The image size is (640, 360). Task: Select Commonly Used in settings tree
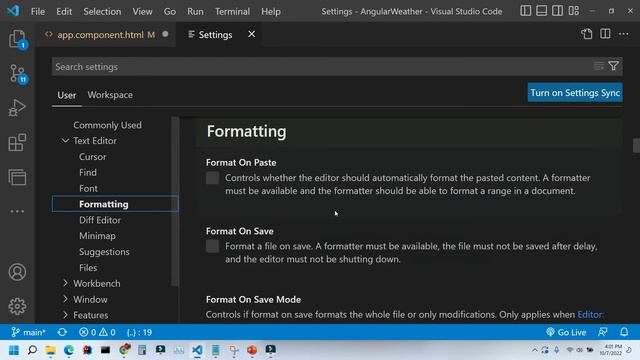tap(107, 125)
